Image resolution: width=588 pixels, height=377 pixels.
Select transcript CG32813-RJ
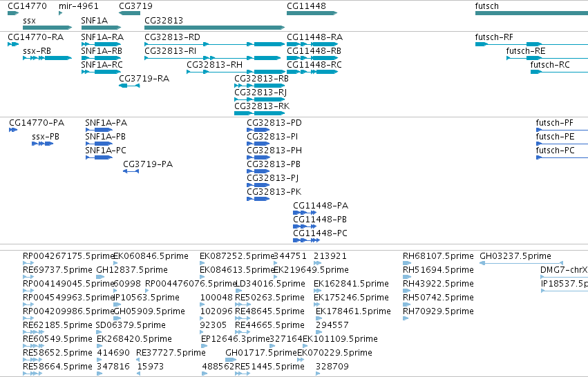pos(260,99)
